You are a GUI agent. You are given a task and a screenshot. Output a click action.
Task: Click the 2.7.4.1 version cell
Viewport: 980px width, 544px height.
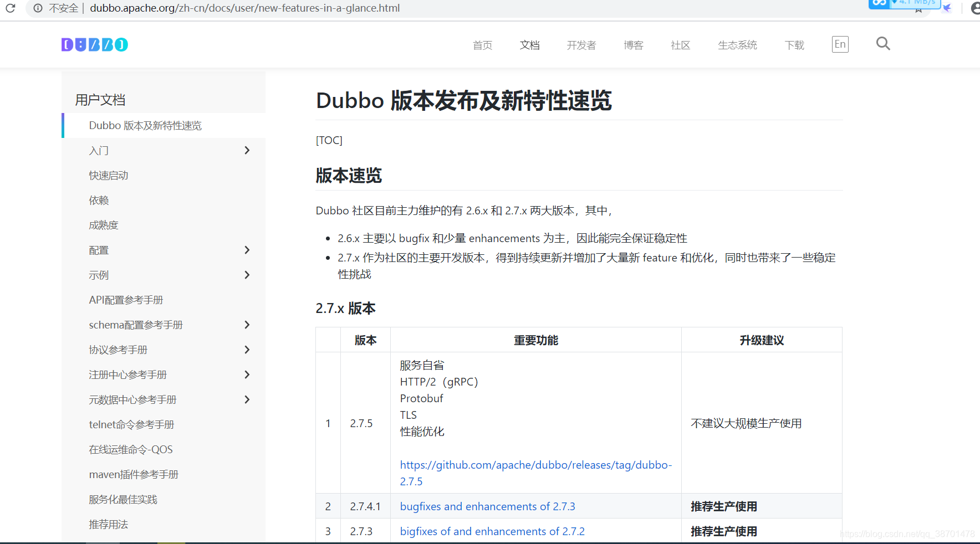point(365,506)
